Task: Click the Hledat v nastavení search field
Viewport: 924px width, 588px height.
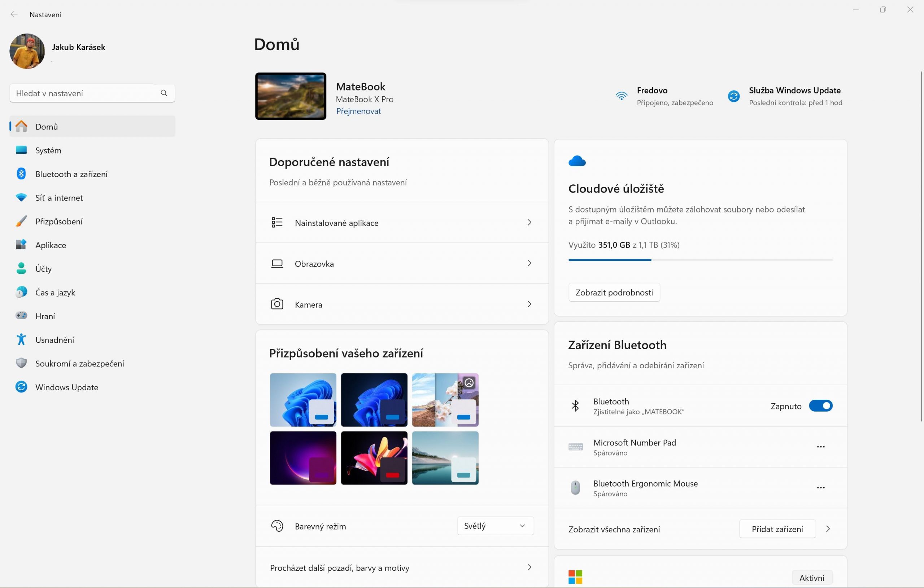Action: point(92,93)
